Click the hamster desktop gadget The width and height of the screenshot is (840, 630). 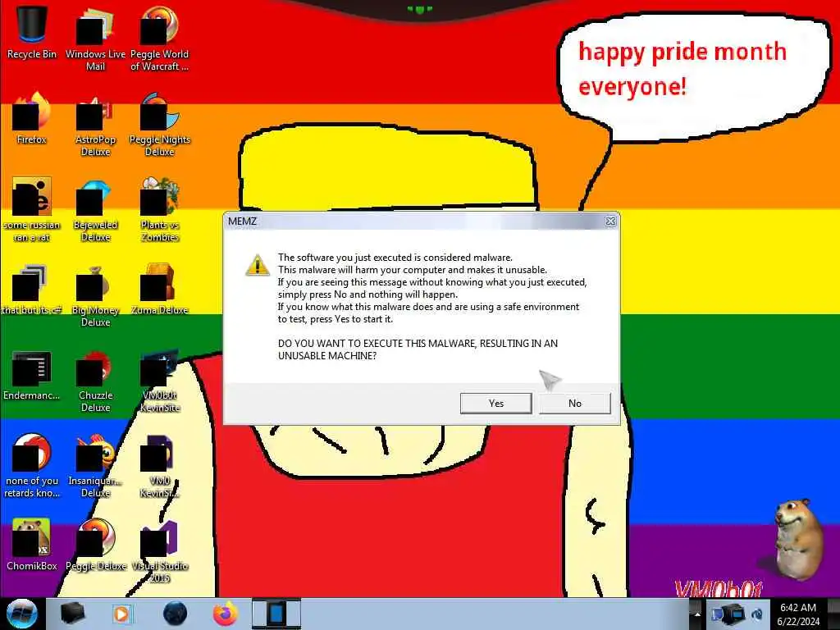tap(797, 539)
